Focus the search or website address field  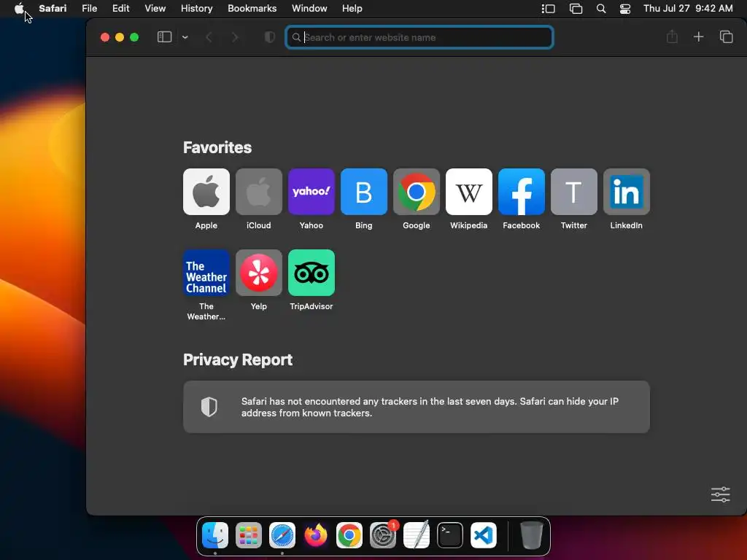coord(419,37)
